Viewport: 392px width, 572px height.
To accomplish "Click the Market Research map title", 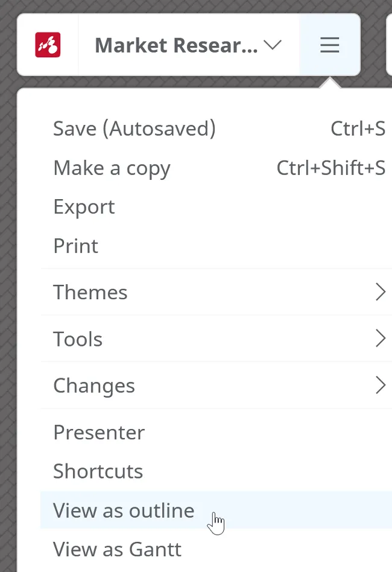I will pyautogui.click(x=176, y=45).
